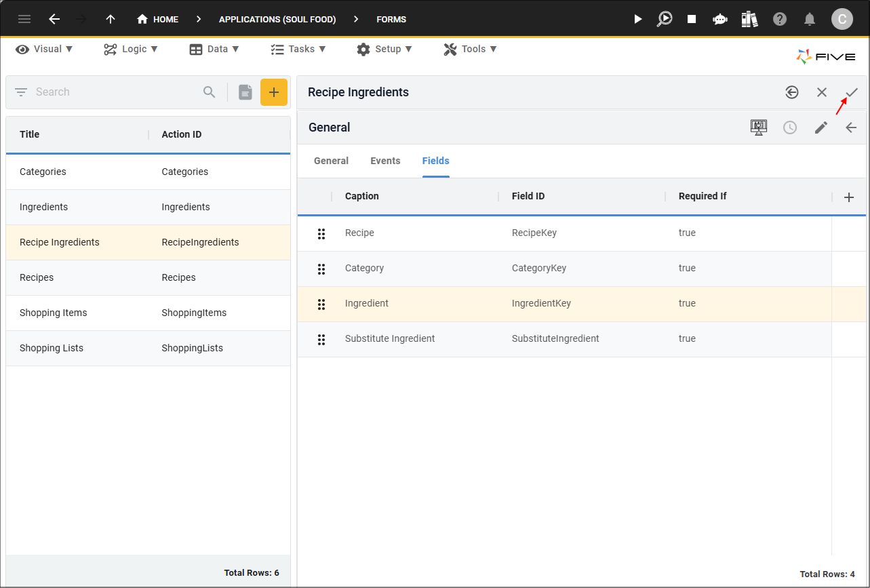870x588 pixels.
Task: Open the inspector debug run icon
Action: pos(665,19)
